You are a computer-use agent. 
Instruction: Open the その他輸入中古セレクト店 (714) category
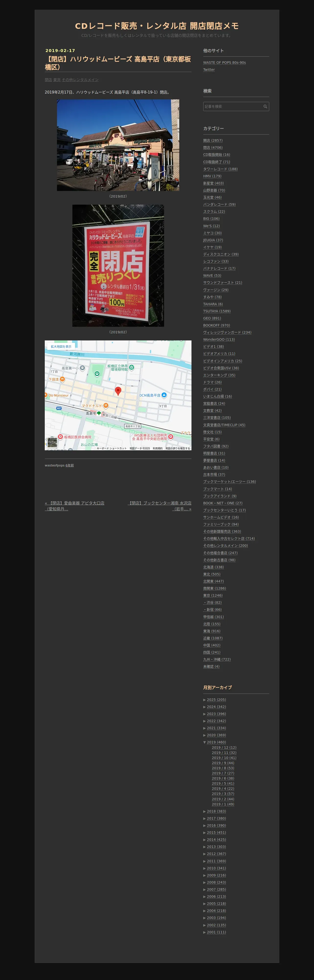(229, 538)
